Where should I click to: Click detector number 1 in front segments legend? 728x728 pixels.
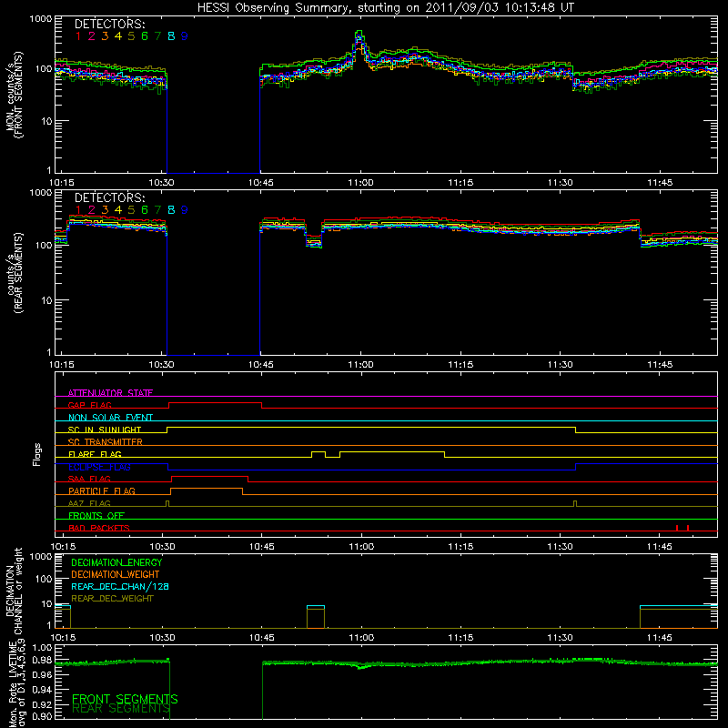click(78, 36)
